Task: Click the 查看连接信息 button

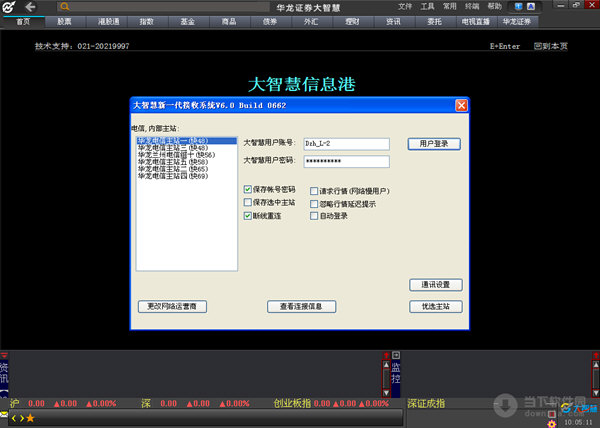Action: click(301, 306)
